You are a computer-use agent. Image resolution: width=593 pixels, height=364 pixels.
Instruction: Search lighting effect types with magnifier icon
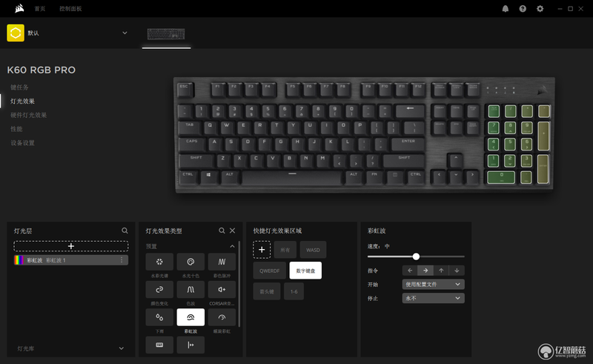tap(222, 231)
